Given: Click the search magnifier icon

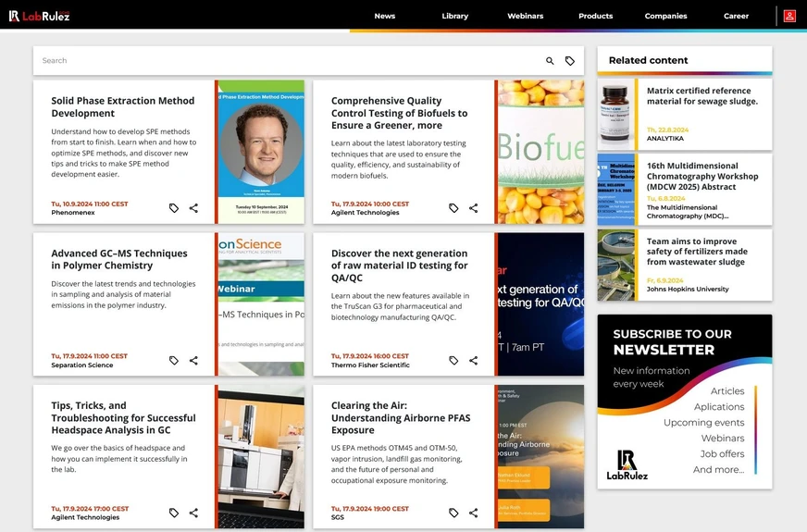Looking at the screenshot, I should (x=550, y=61).
